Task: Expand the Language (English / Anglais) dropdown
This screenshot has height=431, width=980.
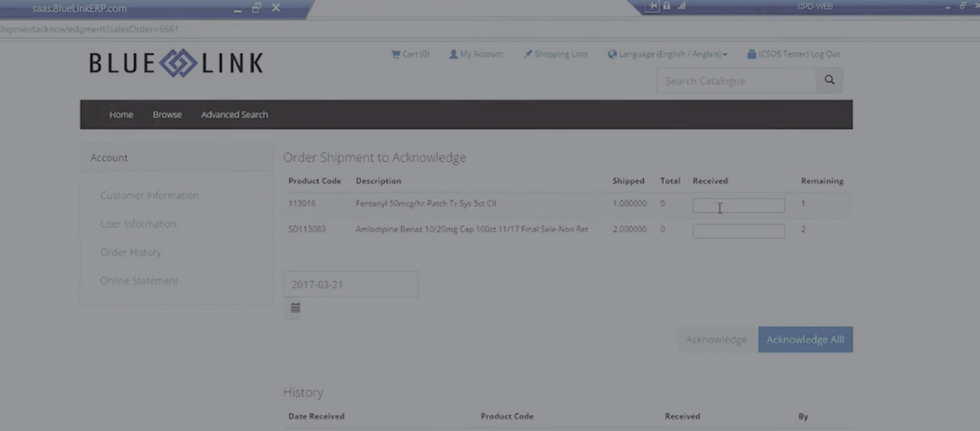Action: point(667,54)
